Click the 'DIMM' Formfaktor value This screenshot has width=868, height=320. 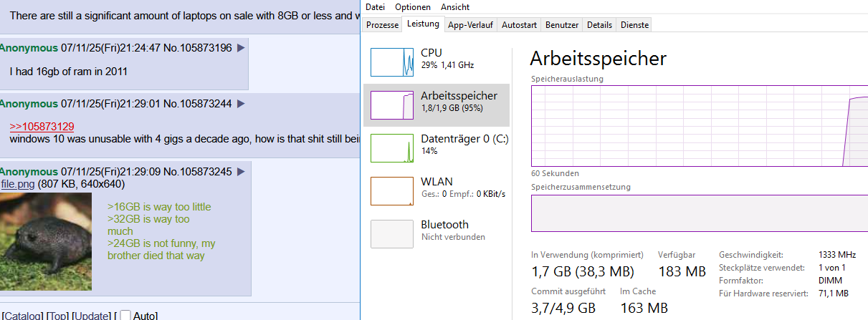[x=830, y=281]
